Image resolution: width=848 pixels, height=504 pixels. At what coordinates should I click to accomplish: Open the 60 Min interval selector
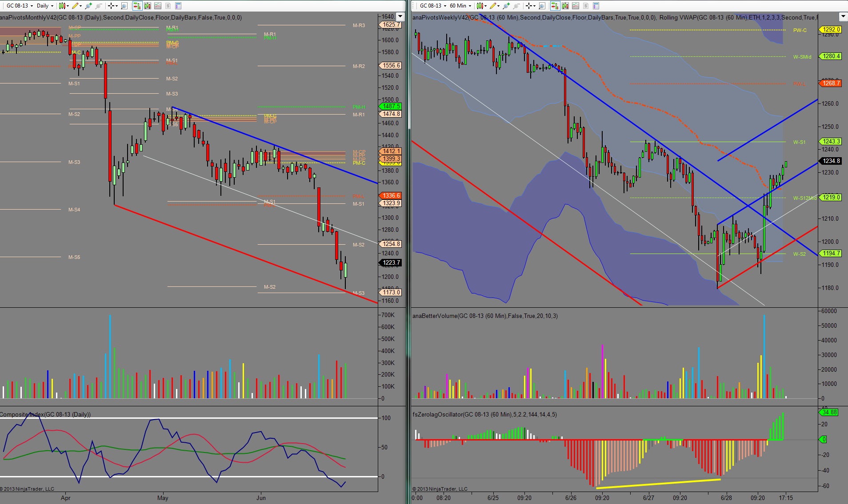coord(460,6)
